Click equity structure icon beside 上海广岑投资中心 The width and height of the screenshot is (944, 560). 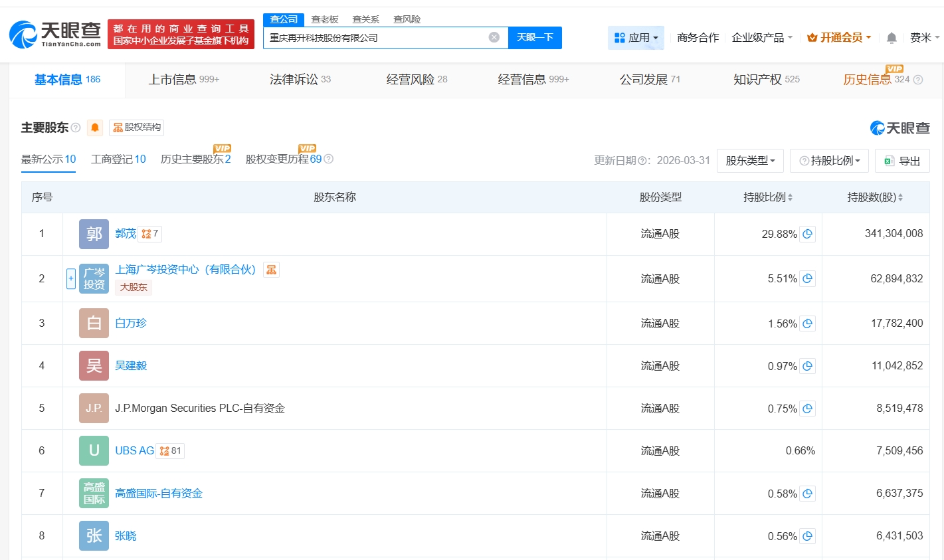pos(271,270)
